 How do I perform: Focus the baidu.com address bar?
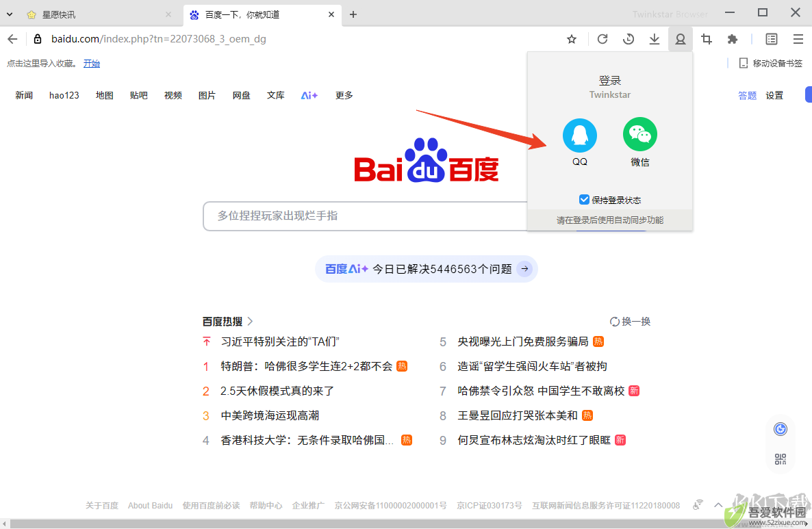158,39
